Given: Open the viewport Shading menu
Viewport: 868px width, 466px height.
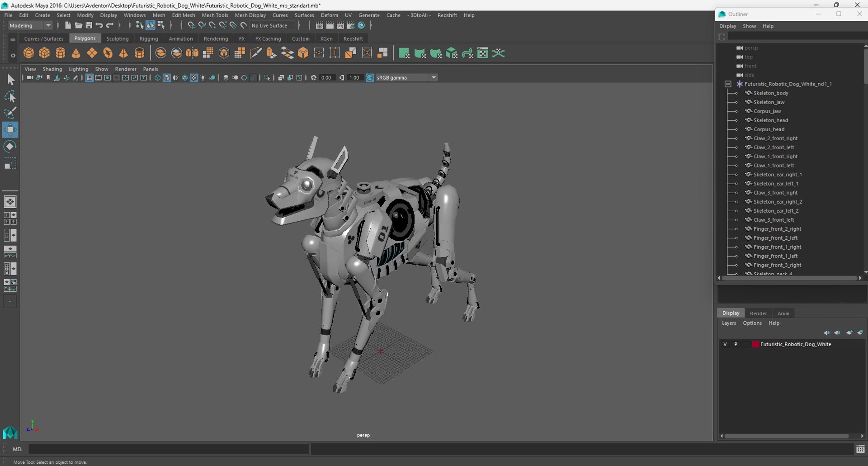Looking at the screenshot, I should click(x=52, y=69).
